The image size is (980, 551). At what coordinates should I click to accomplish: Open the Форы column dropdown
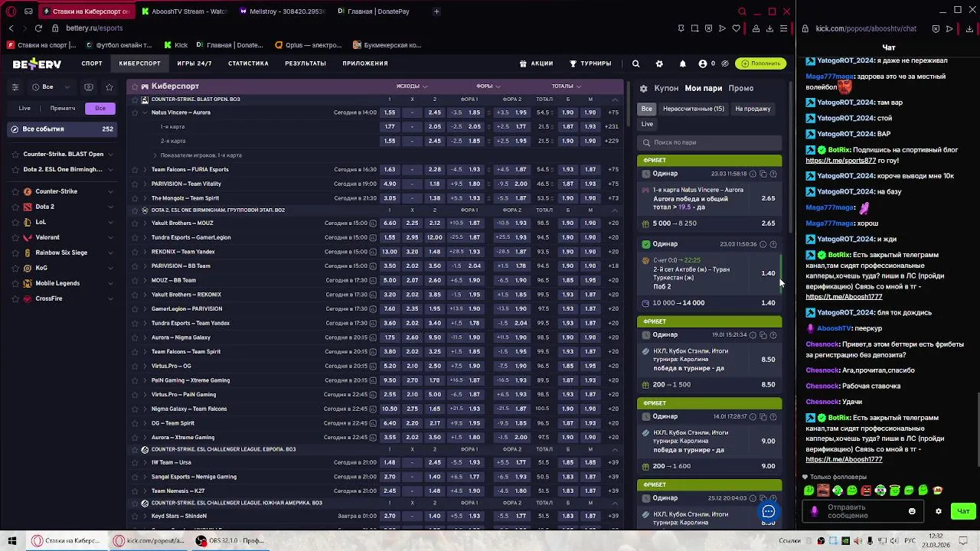[x=488, y=86]
